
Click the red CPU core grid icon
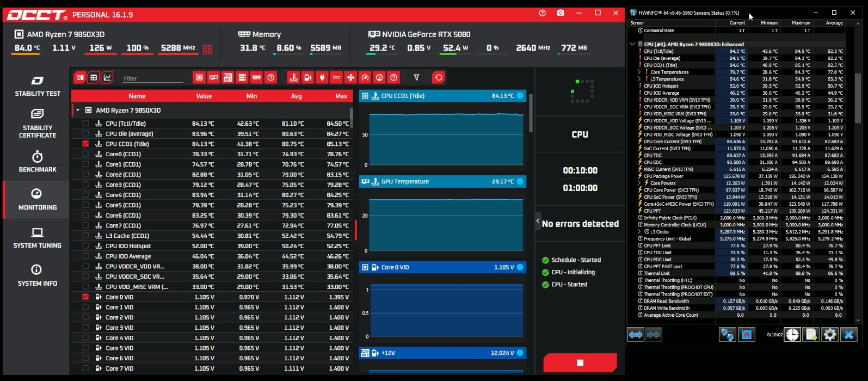pos(207,49)
